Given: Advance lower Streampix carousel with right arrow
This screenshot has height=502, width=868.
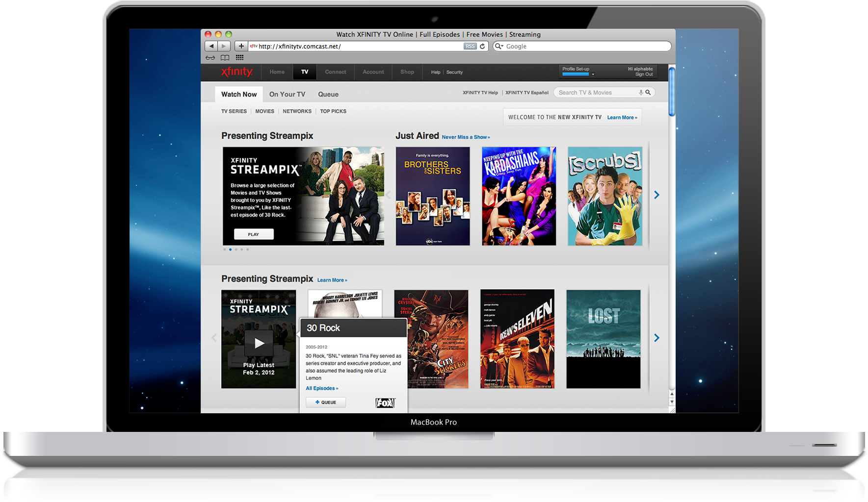Looking at the screenshot, I should (x=657, y=338).
